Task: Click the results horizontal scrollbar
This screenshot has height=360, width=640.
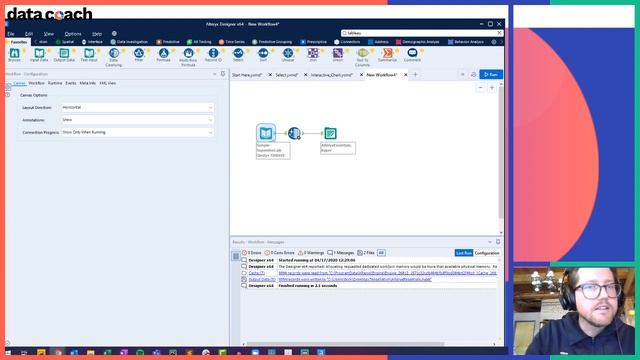Action: (345, 344)
